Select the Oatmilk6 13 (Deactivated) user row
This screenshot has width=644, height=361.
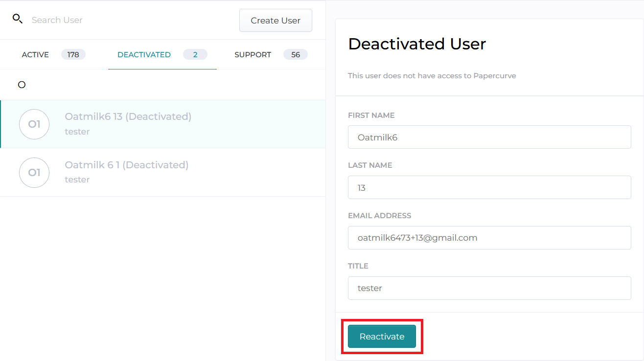(x=163, y=124)
